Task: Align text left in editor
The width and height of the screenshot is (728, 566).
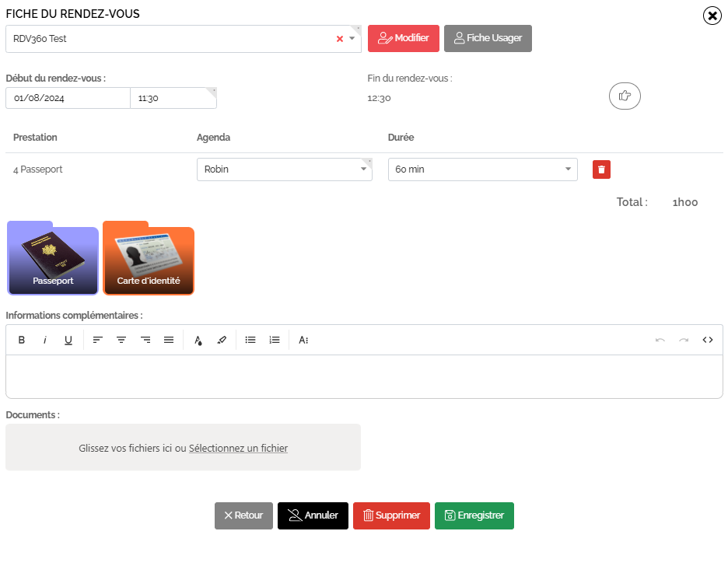Action: (x=97, y=340)
